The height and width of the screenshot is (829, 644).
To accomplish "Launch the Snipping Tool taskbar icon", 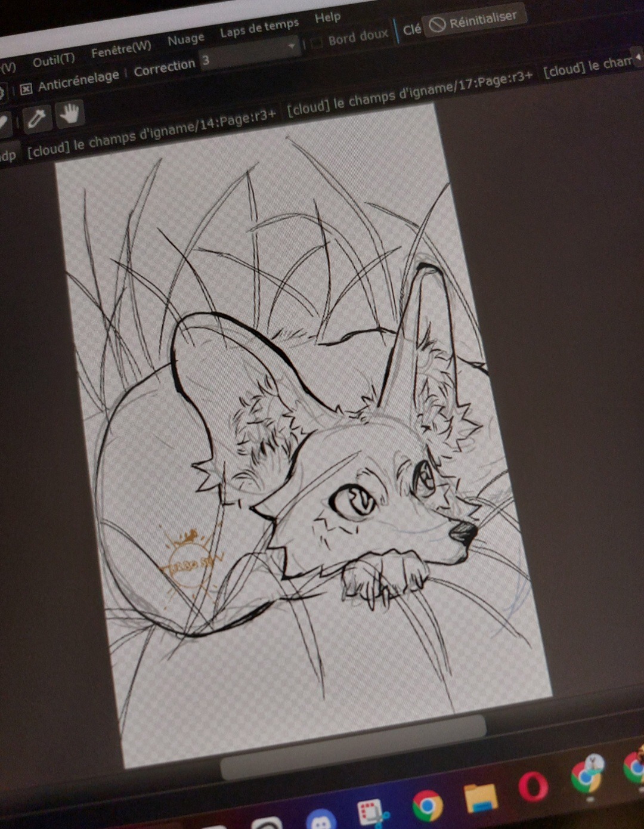I will [x=373, y=813].
